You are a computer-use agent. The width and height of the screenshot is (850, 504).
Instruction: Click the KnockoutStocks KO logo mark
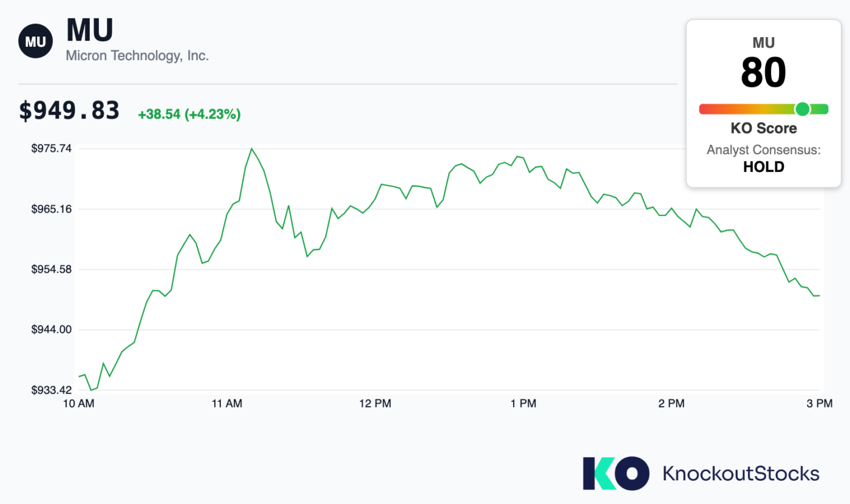click(616, 473)
